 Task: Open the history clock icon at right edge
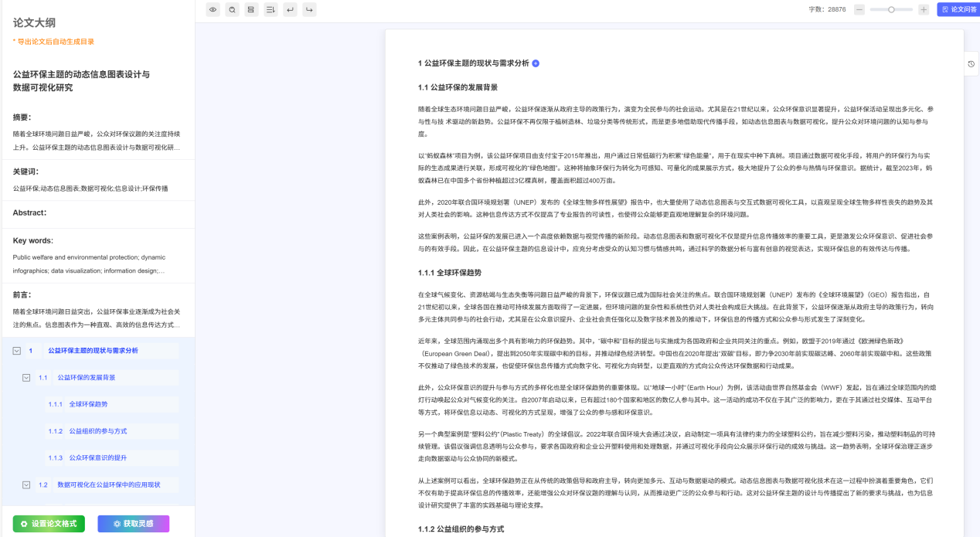971,63
